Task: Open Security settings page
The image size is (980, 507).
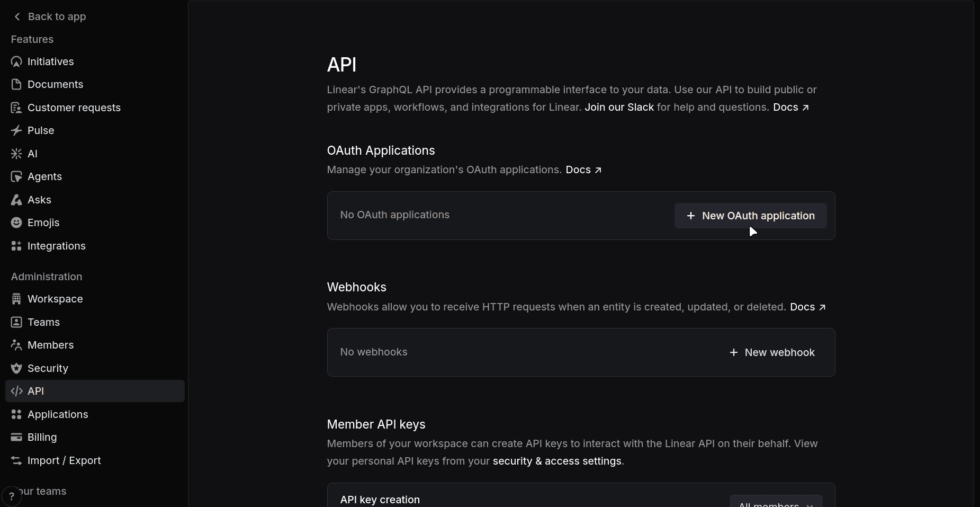Action: tap(95, 368)
